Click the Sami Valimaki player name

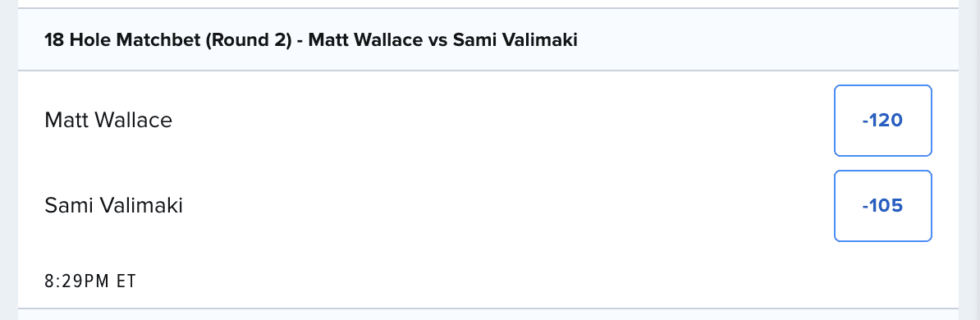click(x=114, y=205)
